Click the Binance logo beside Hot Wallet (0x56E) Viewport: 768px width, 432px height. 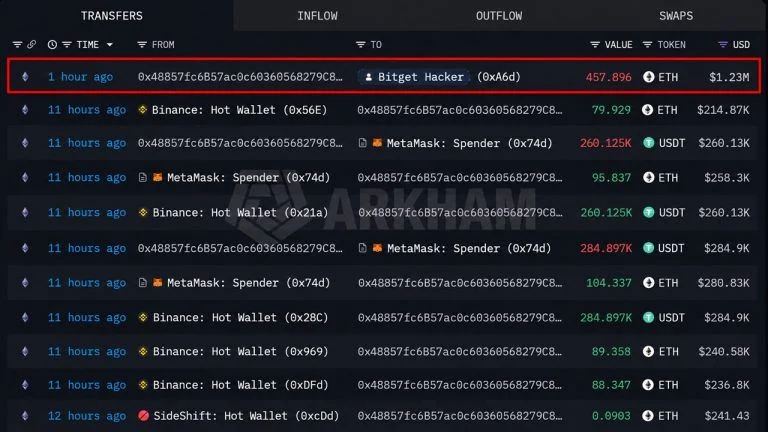tap(143, 110)
